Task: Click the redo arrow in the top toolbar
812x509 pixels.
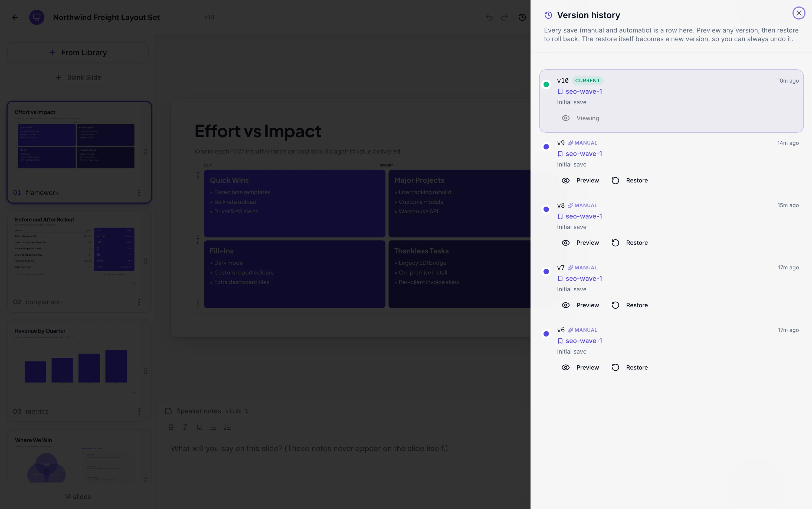Action: point(504,17)
